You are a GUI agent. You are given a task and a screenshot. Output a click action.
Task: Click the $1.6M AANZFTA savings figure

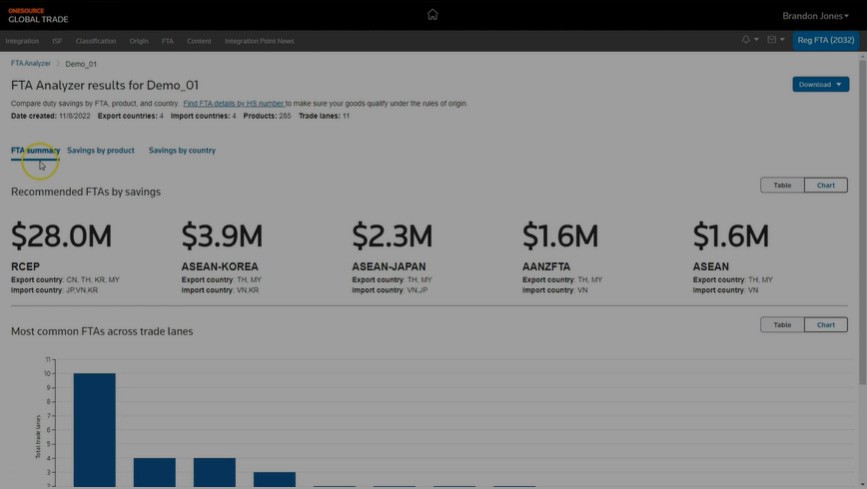[560, 236]
